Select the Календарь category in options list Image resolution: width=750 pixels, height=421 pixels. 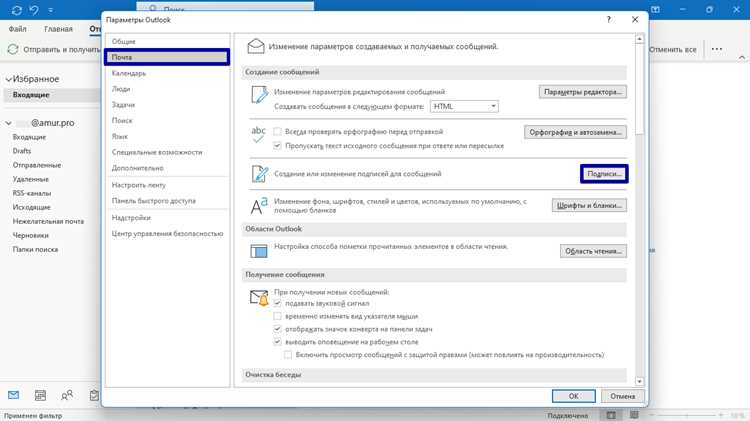pyautogui.click(x=129, y=73)
